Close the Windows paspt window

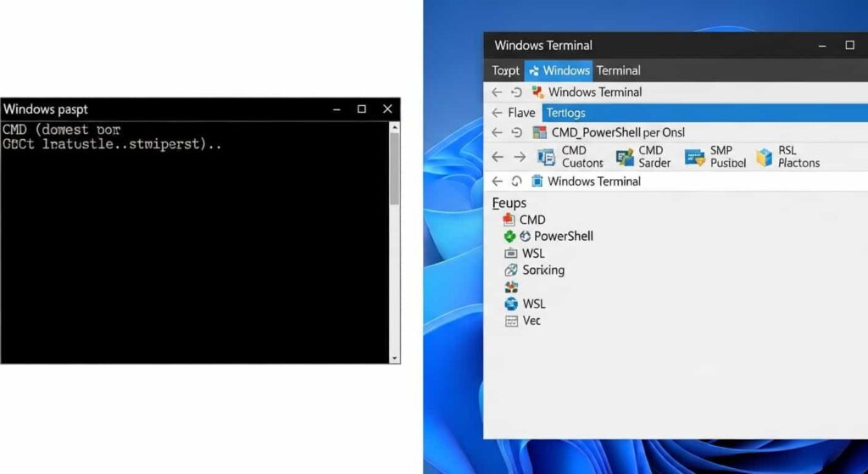click(387, 109)
